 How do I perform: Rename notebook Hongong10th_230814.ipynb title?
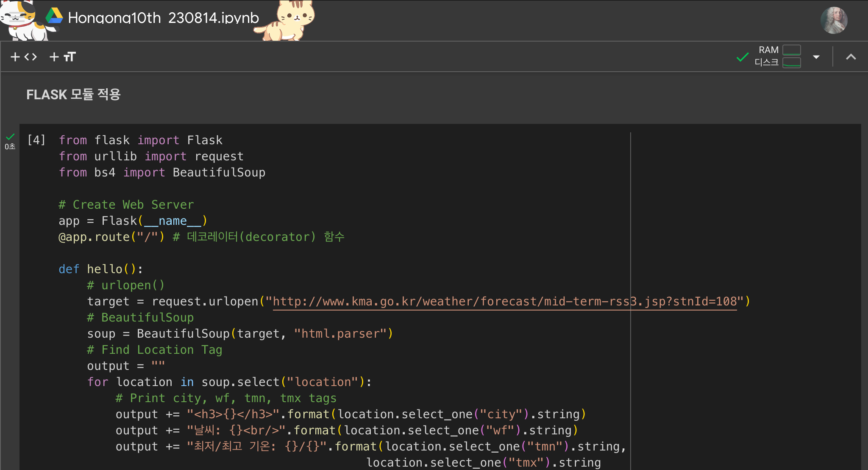click(x=163, y=18)
